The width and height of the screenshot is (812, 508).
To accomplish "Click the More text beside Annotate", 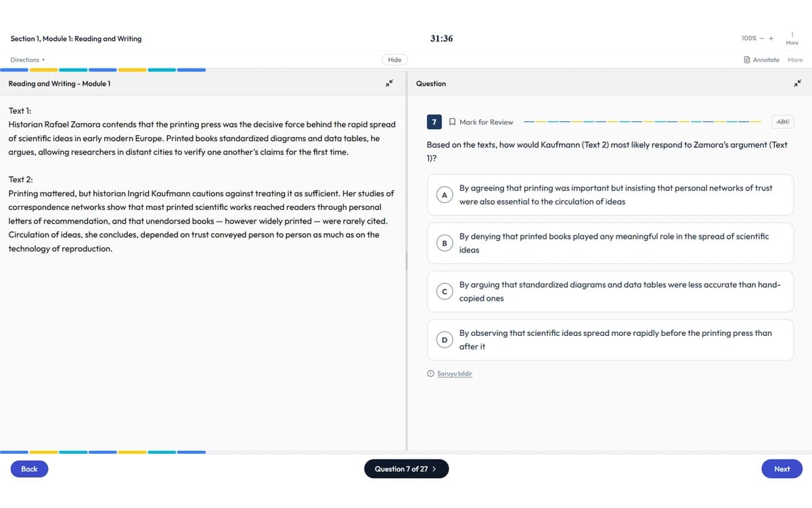I will pos(795,60).
